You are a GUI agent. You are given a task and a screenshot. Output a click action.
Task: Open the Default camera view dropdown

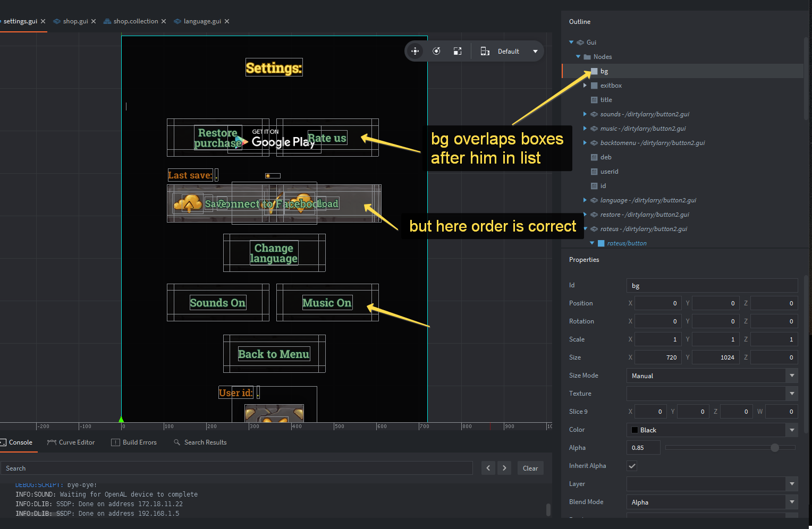click(x=535, y=51)
